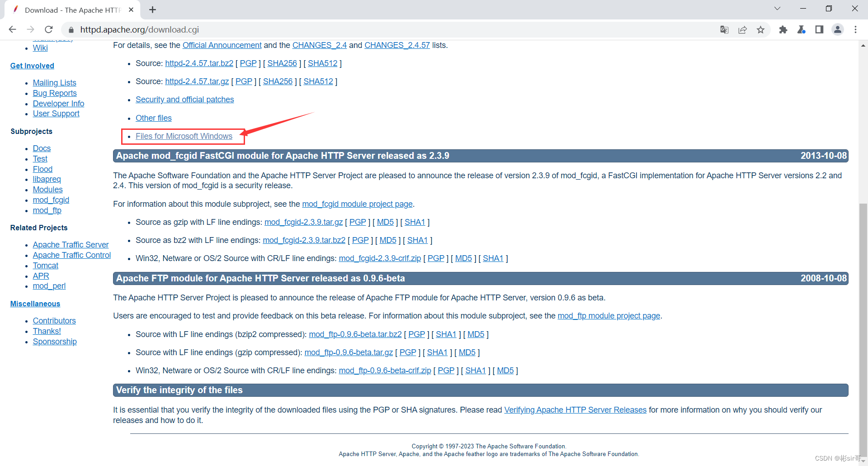Open the Miscellaneous sidebar heading
Viewport: 868px width, 466px height.
point(35,304)
